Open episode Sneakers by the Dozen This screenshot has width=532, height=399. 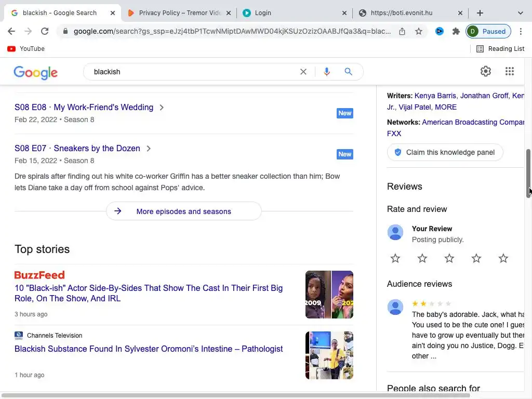pyautogui.click(x=77, y=148)
